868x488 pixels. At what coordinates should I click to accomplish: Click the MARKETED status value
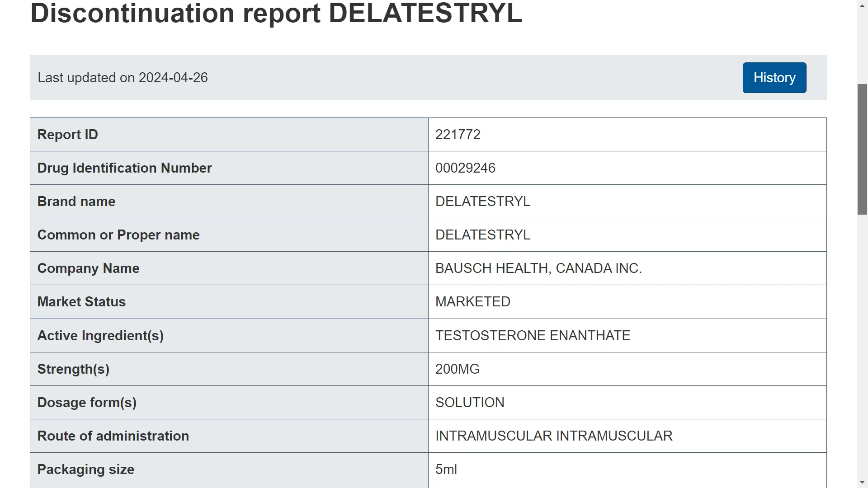click(x=472, y=302)
